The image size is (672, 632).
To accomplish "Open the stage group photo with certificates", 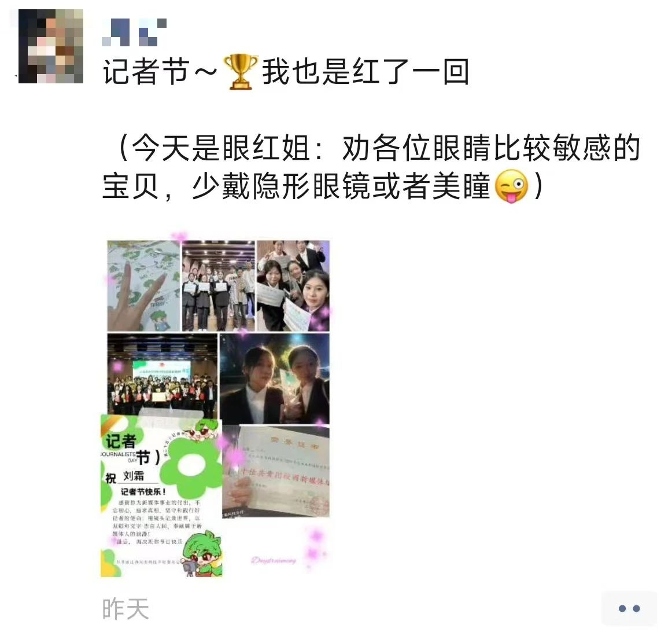I will [219, 285].
